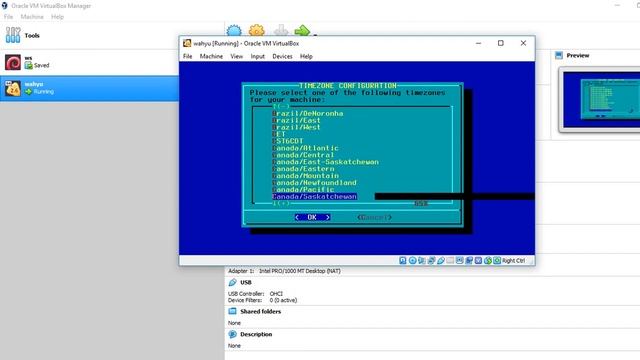Open Devices menu in wahyu VM window
Image resolution: width=640 pixels, height=360 pixels.
point(282,56)
